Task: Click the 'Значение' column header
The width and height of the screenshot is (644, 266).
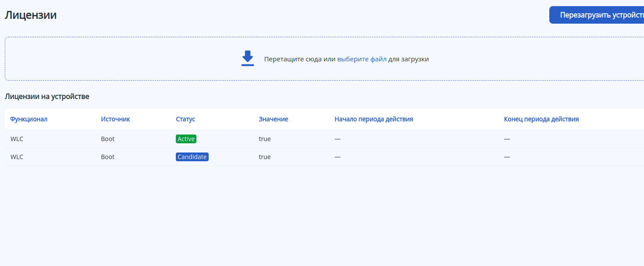Action: 273,119
